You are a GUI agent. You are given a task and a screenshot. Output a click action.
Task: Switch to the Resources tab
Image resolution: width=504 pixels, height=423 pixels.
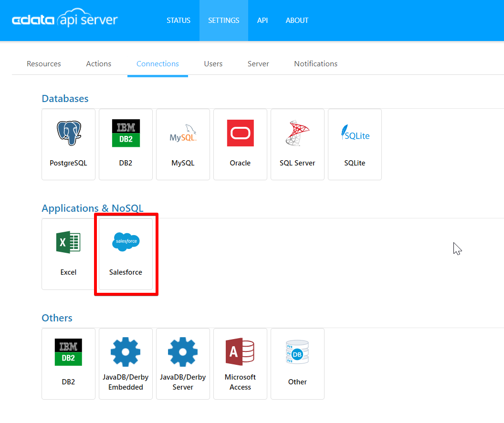pyautogui.click(x=44, y=64)
